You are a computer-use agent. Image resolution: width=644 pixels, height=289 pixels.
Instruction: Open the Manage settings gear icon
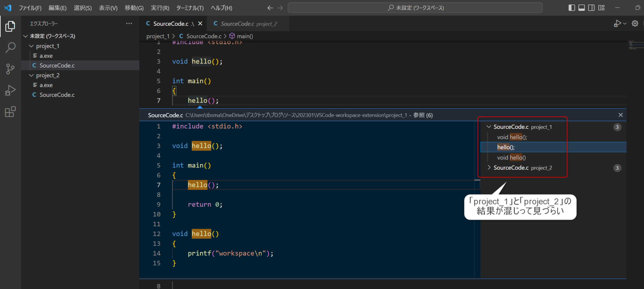(635, 23)
